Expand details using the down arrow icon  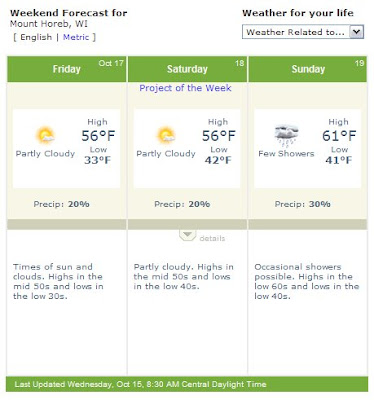[x=188, y=235]
